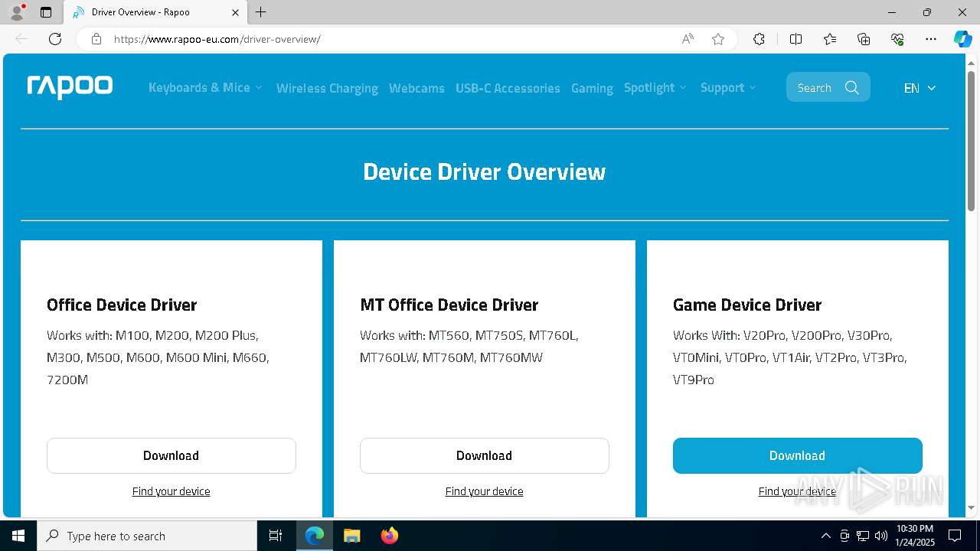Image resolution: width=980 pixels, height=551 pixels.
Task: Click the Rapoo logo
Action: (70, 87)
